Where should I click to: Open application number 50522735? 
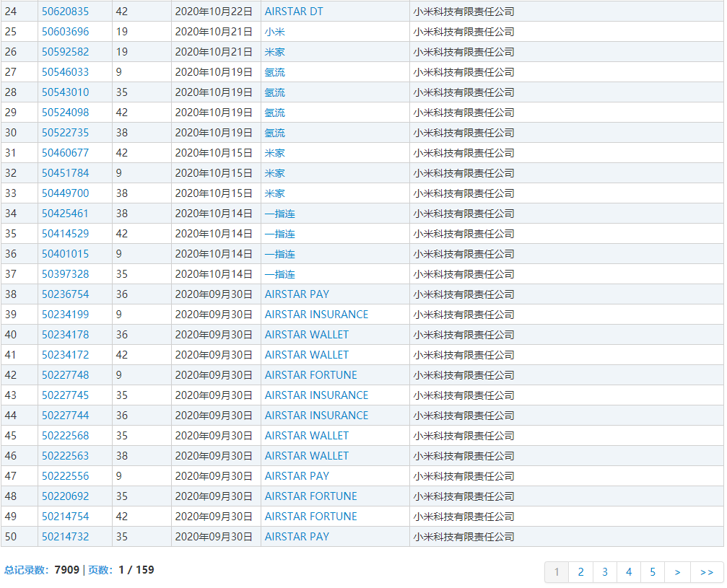point(66,133)
